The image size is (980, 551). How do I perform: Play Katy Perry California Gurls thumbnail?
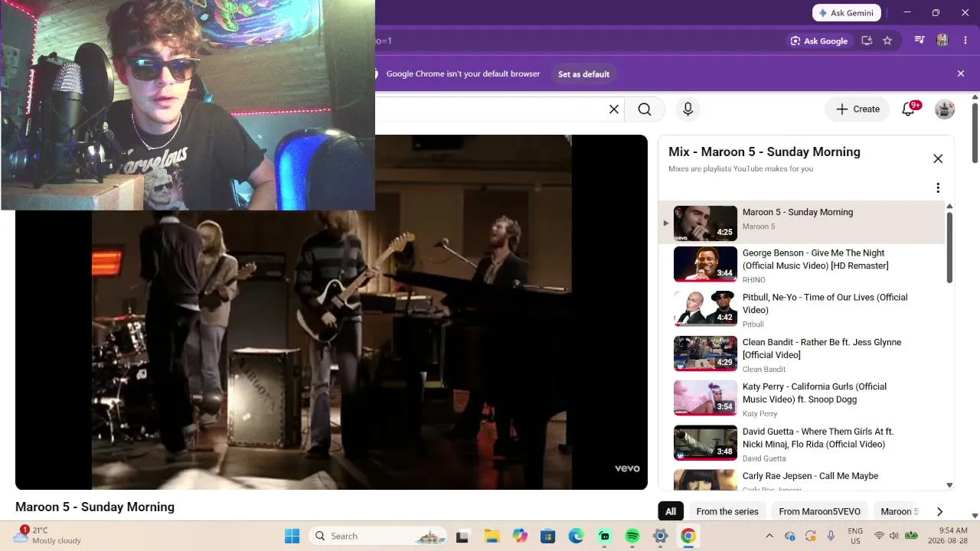[705, 398]
